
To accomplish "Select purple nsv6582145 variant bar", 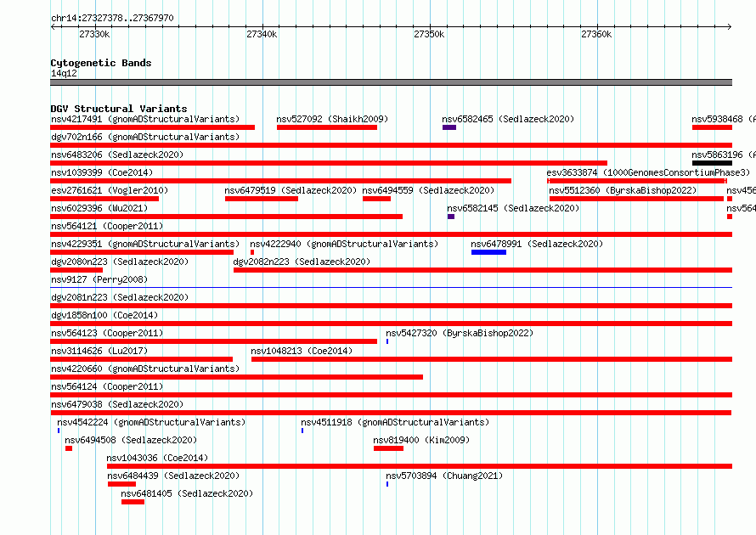I will point(451,217).
